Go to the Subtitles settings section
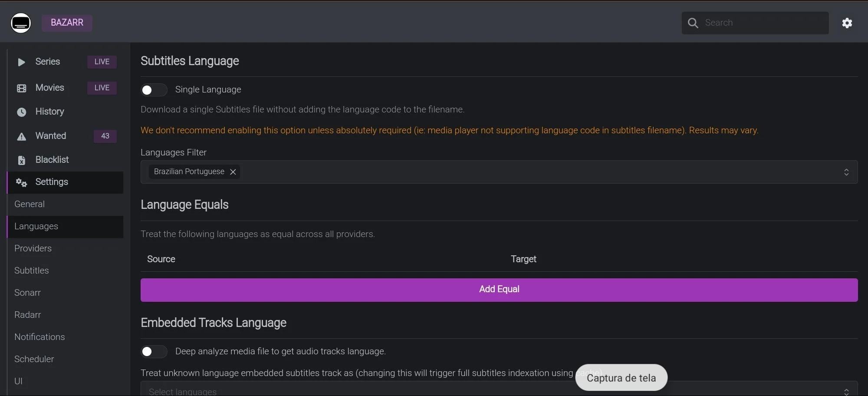The image size is (868, 396). pyautogui.click(x=32, y=271)
